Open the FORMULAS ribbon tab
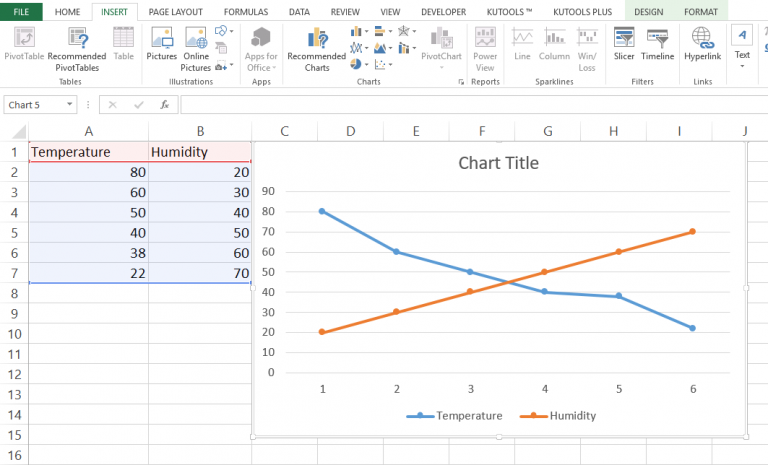 click(x=245, y=11)
